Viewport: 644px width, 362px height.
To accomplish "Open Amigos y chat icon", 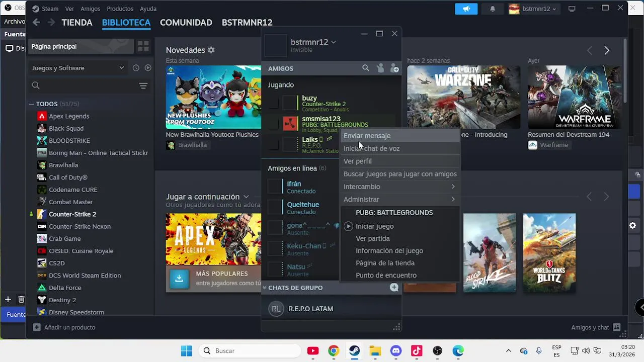I will pyautogui.click(x=617, y=327).
